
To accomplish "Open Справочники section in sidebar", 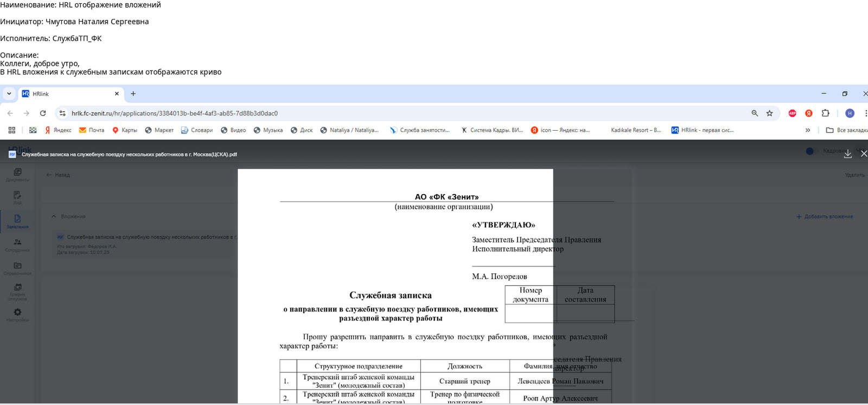I will point(17,268).
